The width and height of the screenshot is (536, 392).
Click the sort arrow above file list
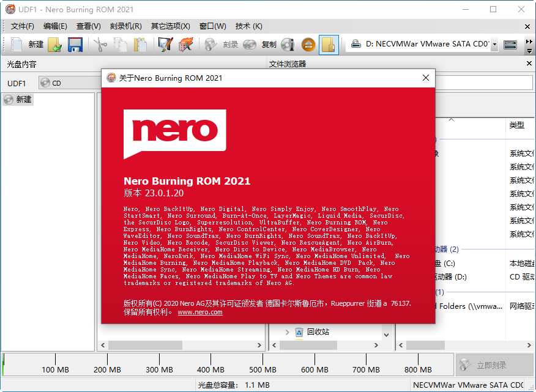451,119
